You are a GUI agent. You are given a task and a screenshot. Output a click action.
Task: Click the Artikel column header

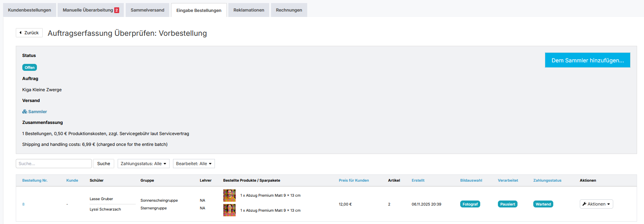(x=394, y=180)
